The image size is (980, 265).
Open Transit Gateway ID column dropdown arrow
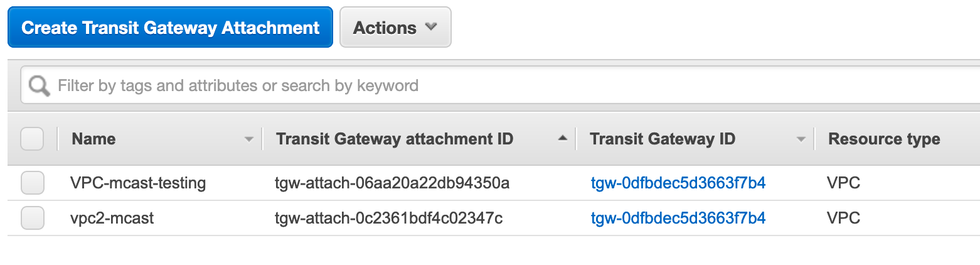point(801,139)
